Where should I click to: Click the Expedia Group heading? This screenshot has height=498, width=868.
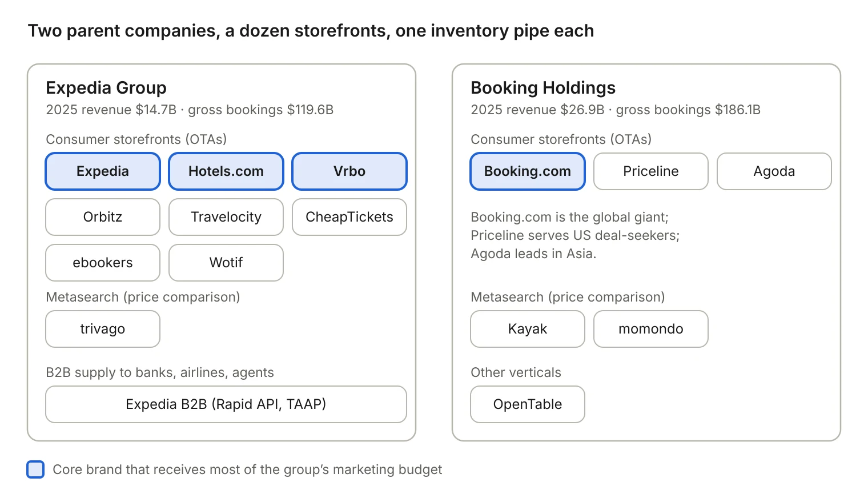point(106,88)
